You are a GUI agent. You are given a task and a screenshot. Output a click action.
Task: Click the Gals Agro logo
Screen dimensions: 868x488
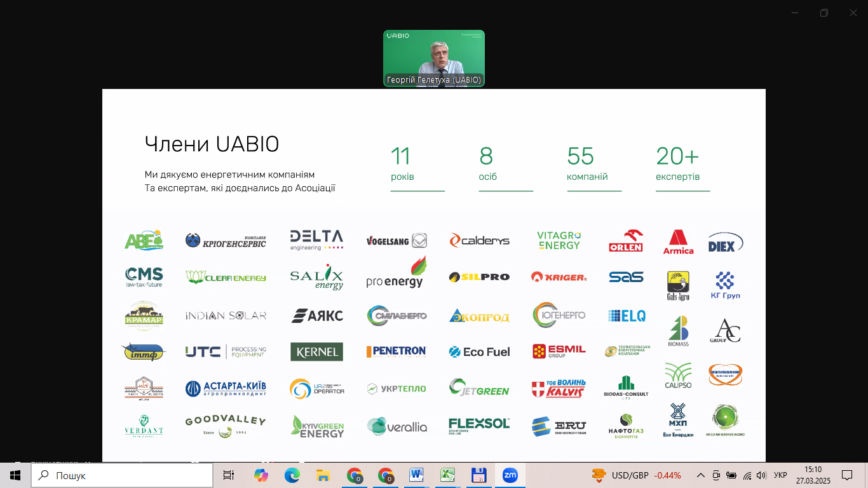pyautogui.click(x=678, y=285)
